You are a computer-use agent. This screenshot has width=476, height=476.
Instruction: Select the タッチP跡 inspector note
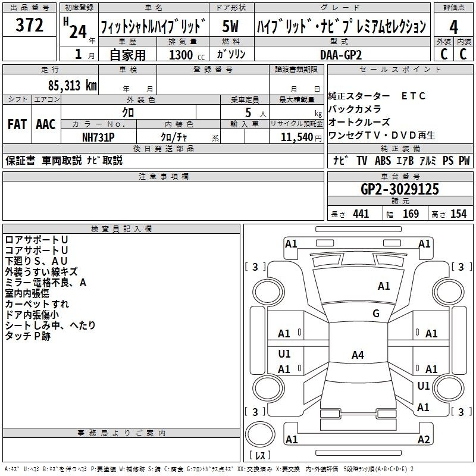[27, 336]
